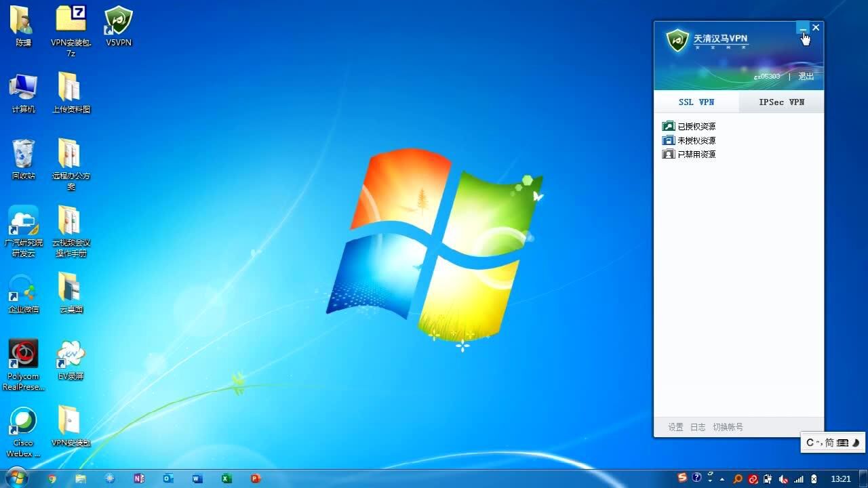The image size is (868, 488).
Task: Select the 广汽研究院研发云 shortcut
Action: pos(24,232)
